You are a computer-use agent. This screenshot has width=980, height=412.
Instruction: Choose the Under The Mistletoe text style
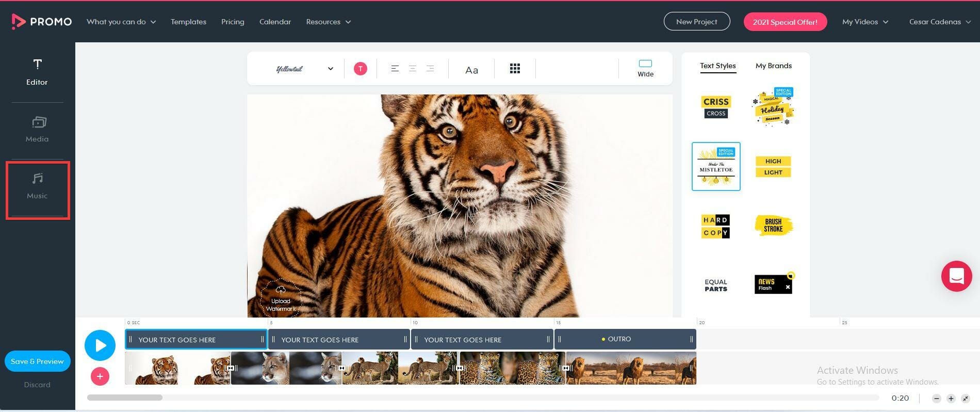(x=716, y=166)
